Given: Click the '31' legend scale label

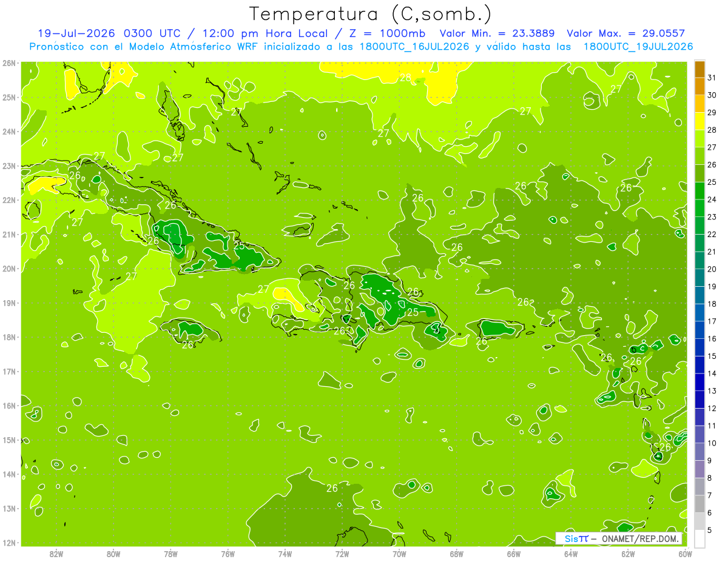Looking at the screenshot, I should 712,78.
